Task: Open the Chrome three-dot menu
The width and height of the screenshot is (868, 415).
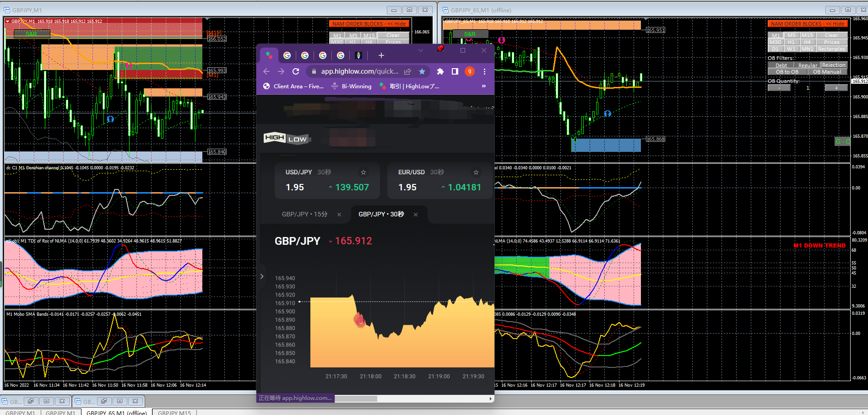Action: [x=484, y=71]
